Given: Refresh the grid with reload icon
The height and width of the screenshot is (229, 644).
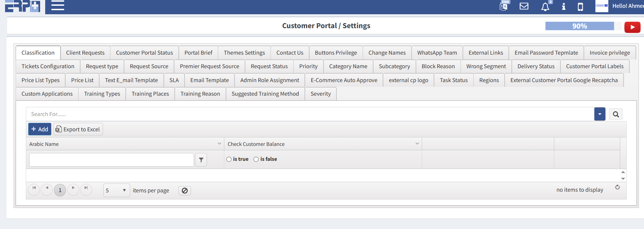Looking at the screenshot, I should click(x=617, y=187).
